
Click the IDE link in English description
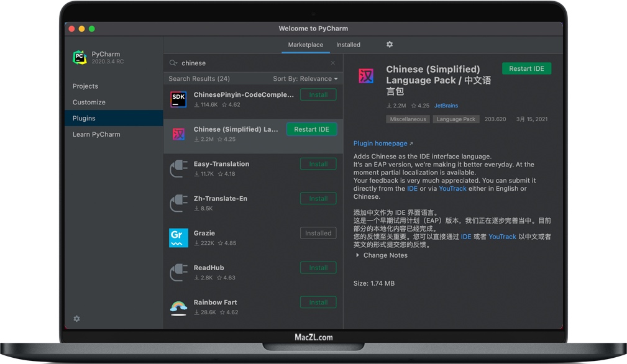(412, 189)
